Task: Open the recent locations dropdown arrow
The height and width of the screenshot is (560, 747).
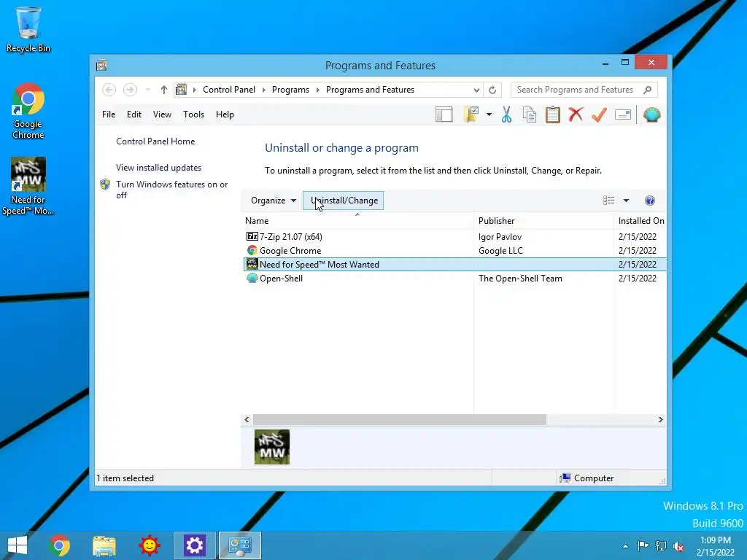Action: (147, 90)
